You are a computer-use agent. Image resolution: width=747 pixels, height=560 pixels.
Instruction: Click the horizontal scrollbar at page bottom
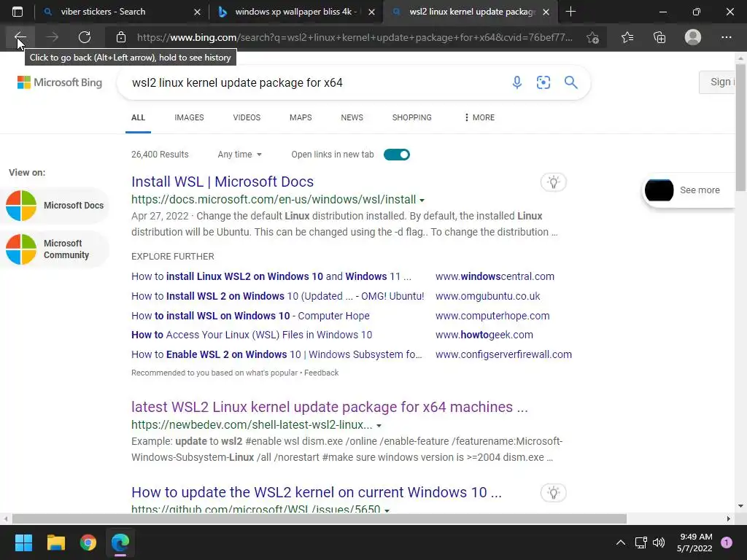point(320,518)
